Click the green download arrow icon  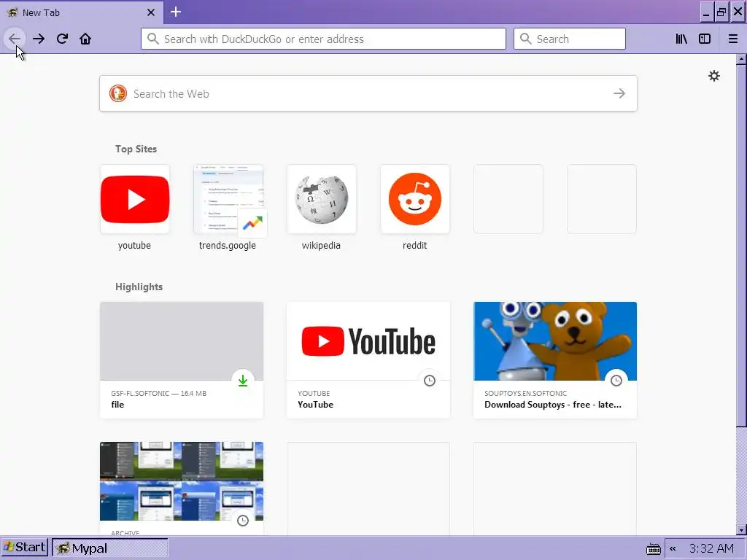(x=243, y=381)
